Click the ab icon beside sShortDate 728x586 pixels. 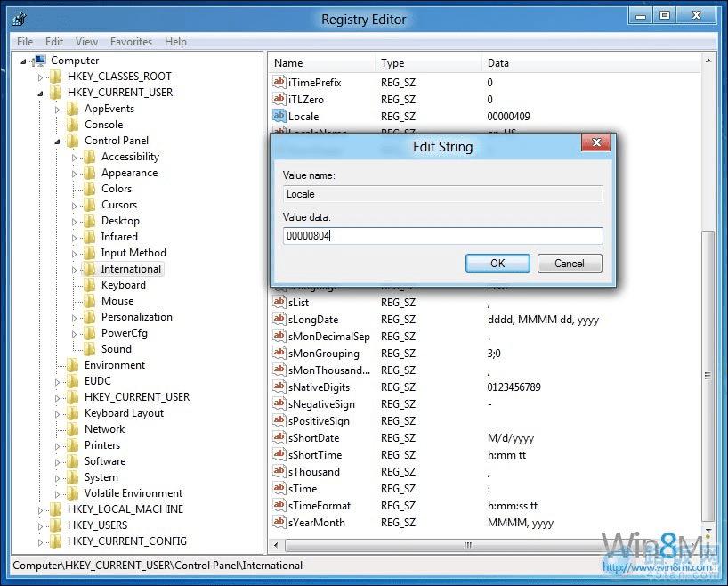(x=279, y=437)
